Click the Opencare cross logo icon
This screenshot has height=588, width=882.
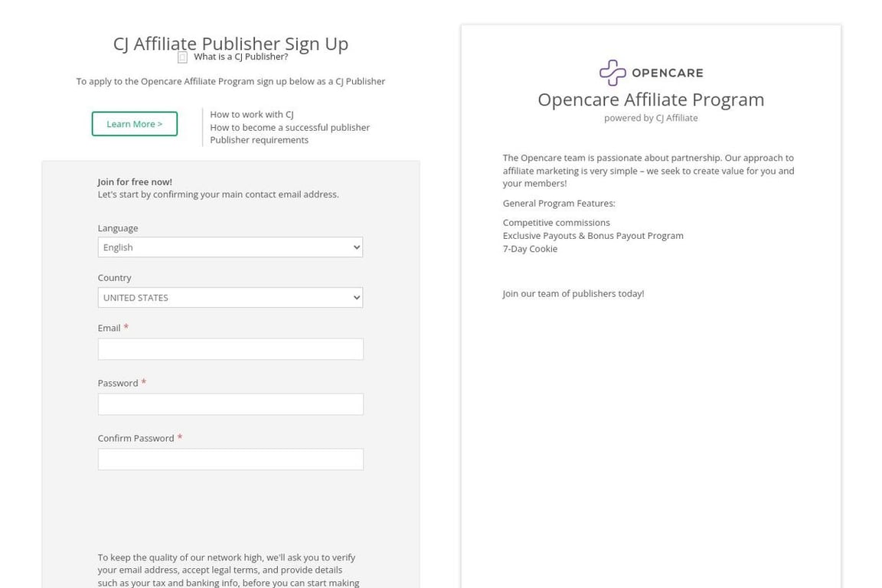(x=612, y=73)
